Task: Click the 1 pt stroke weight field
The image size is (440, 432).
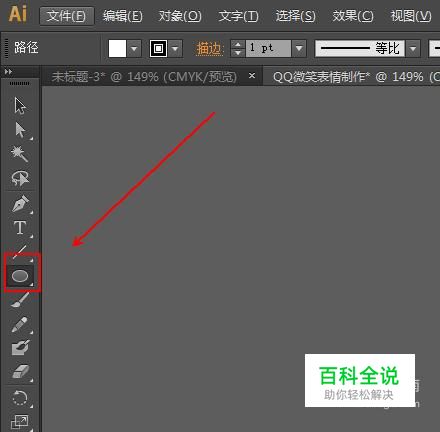Action: (x=268, y=49)
